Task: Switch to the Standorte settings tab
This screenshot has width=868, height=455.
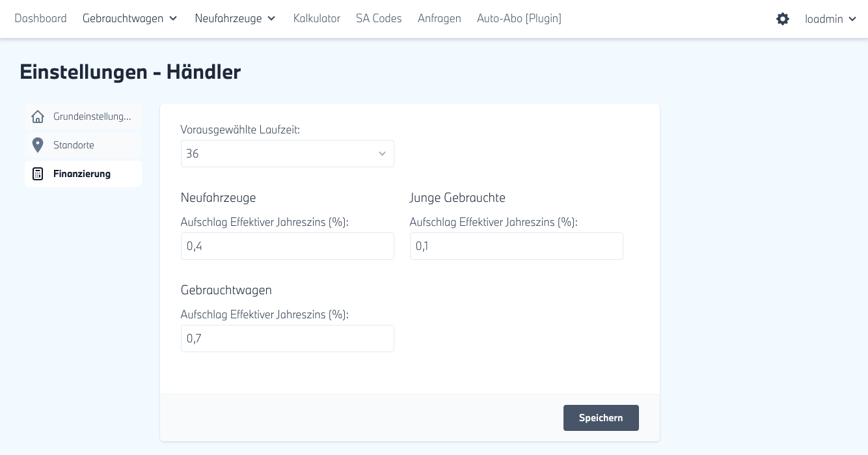Action: tap(74, 145)
